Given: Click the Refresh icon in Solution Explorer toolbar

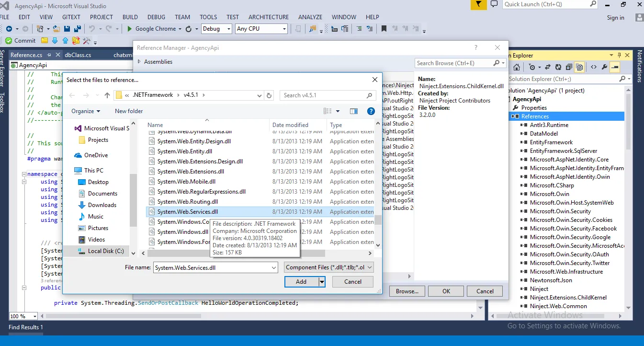Looking at the screenshot, I should coord(558,67).
